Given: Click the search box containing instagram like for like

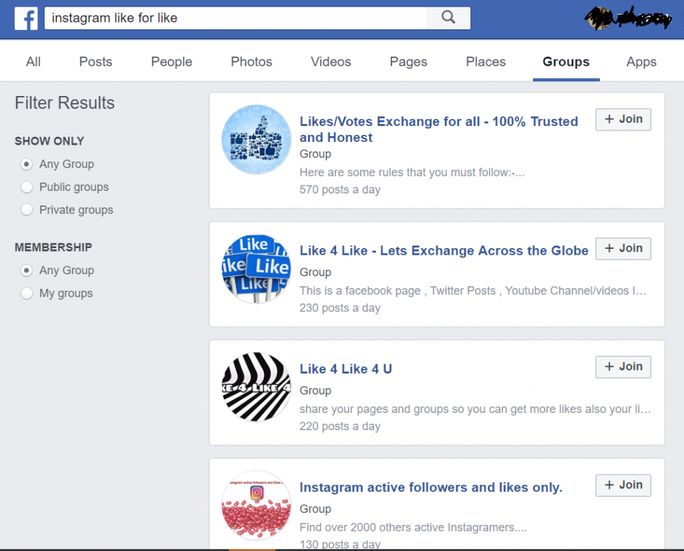Looking at the screenshot, I should [x=235, y=18].
